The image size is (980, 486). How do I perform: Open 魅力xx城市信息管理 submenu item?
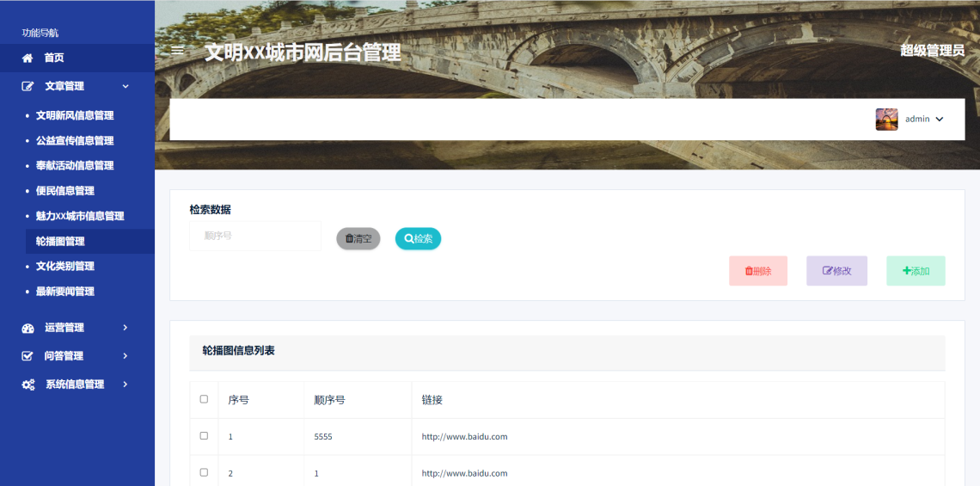[80, 216]
